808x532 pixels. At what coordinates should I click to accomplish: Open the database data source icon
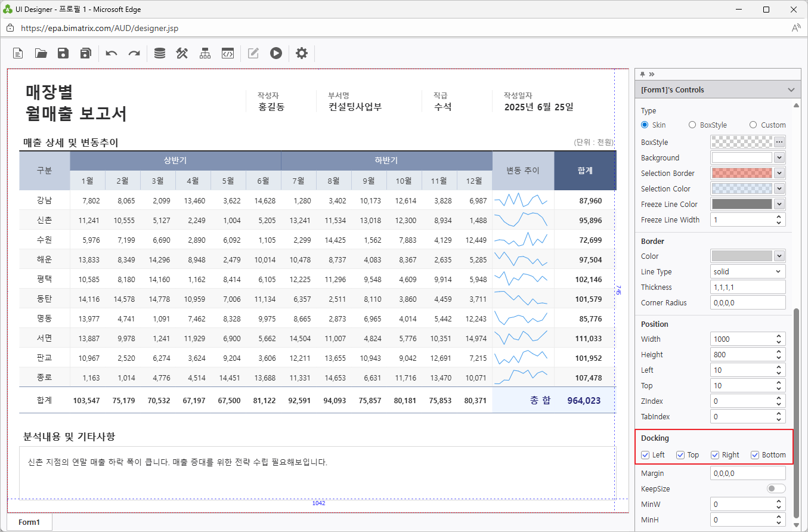160,53
